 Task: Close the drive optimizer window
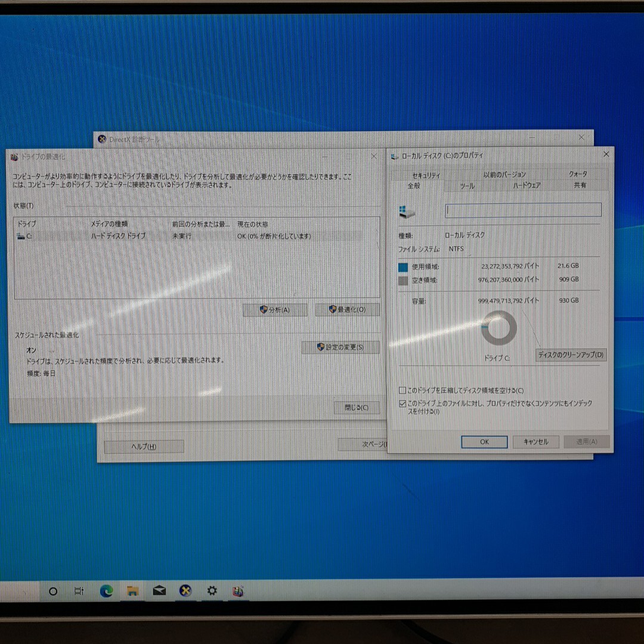point(374,156)
